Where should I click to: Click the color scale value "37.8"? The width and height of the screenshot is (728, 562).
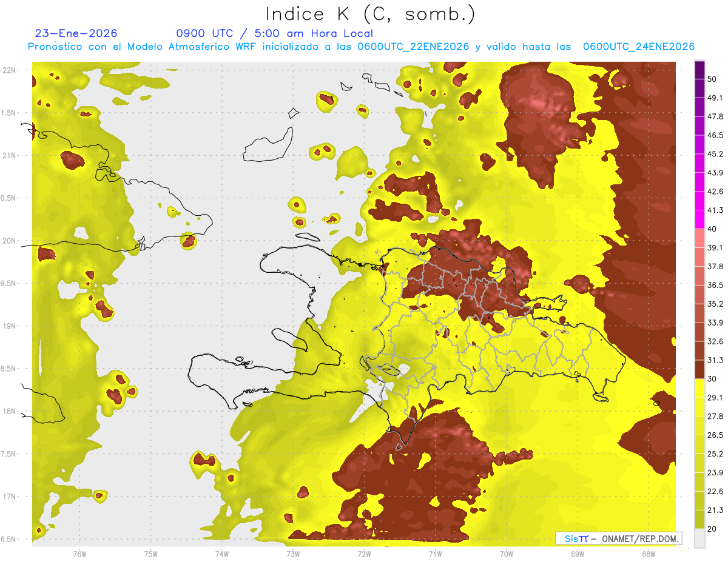(x=715, y=266)
